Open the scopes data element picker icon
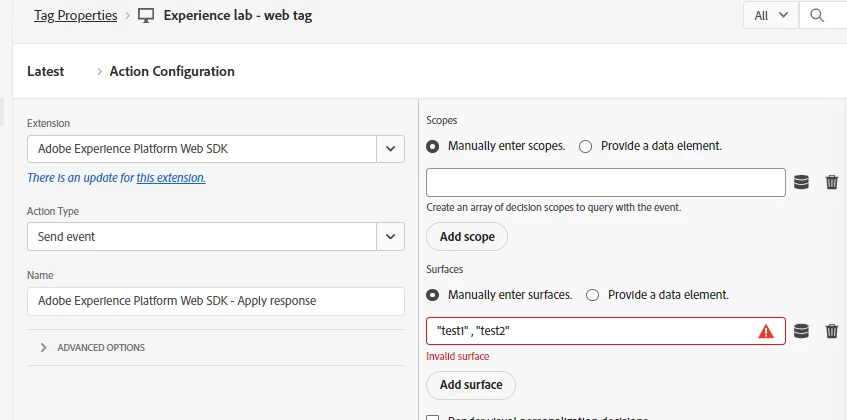 (x=801, y=182)
